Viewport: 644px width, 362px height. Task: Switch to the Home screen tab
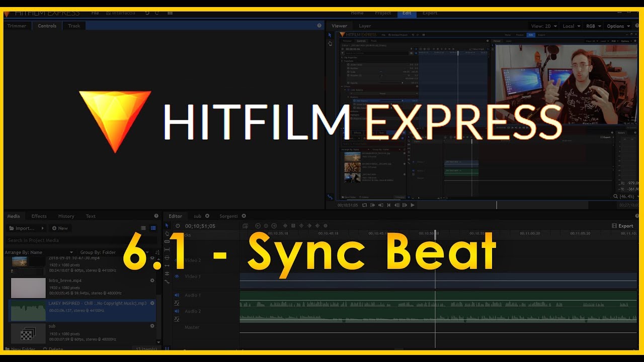tap(357, 13)
